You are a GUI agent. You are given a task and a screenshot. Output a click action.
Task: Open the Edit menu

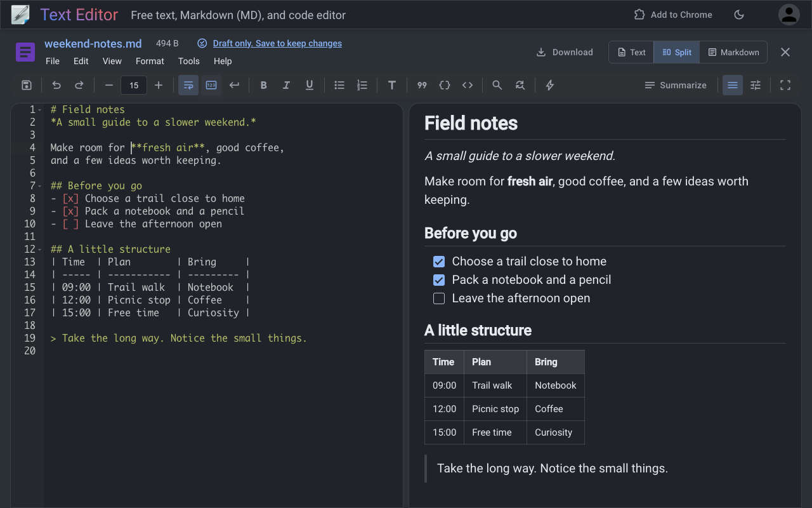(81, 61)
